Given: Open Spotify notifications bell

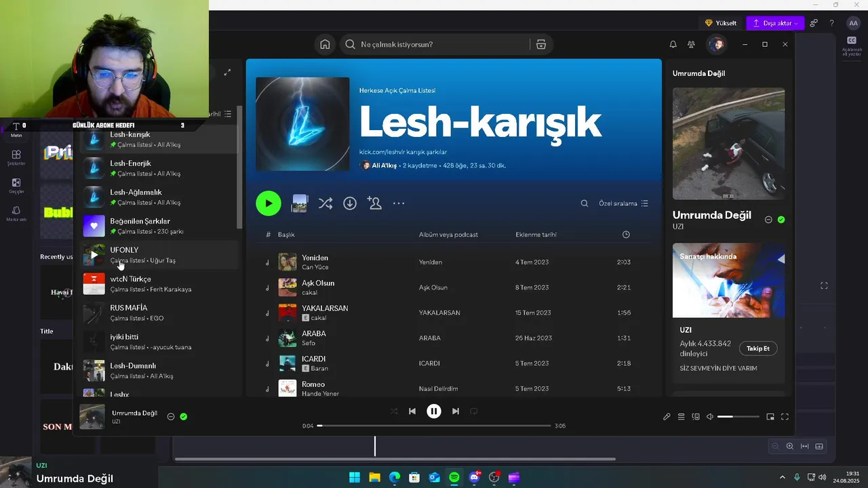Looking at the screenshot, I should coord(673,44).
